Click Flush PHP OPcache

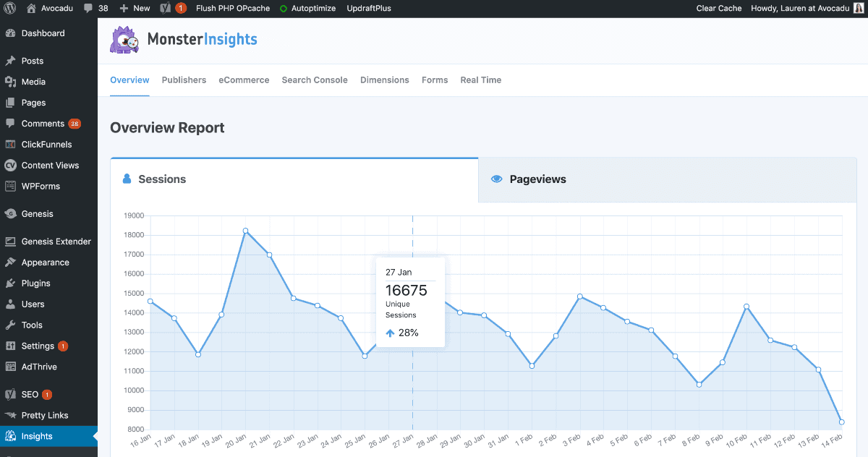[x=232, y=8]
